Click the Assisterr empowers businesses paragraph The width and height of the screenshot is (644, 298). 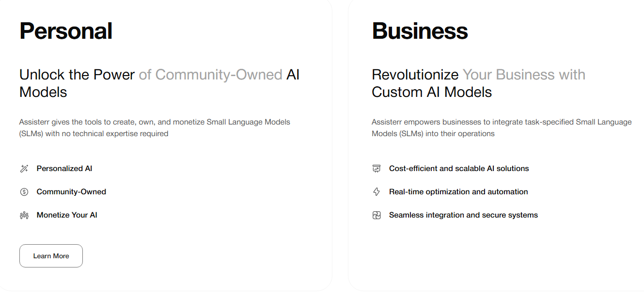click(x=502, y=127)
